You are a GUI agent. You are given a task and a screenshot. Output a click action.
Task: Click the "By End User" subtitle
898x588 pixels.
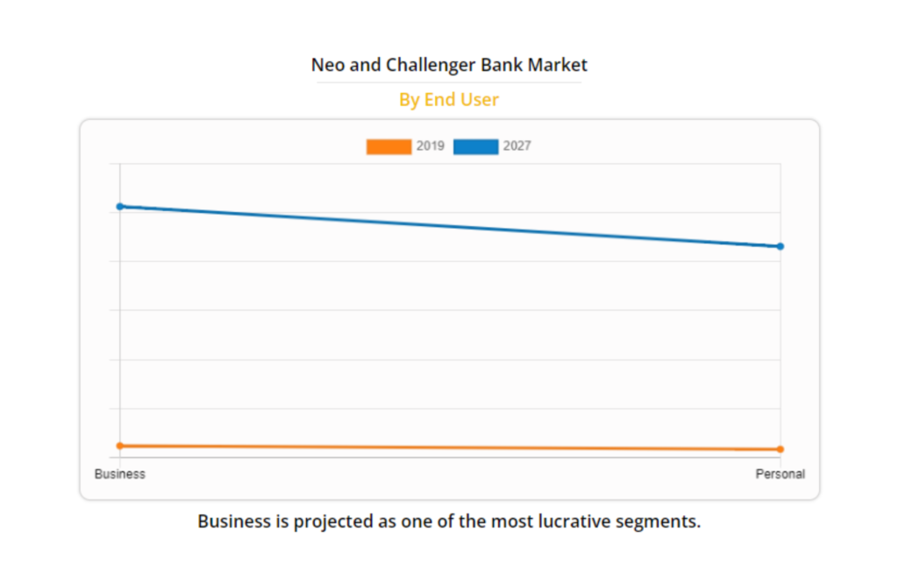tap(449, 100)
